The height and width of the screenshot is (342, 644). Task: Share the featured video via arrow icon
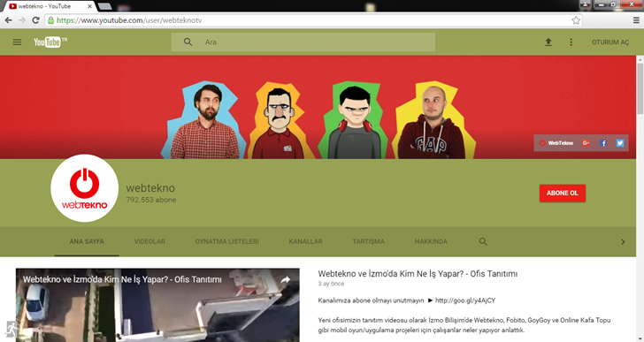(285, 279)
